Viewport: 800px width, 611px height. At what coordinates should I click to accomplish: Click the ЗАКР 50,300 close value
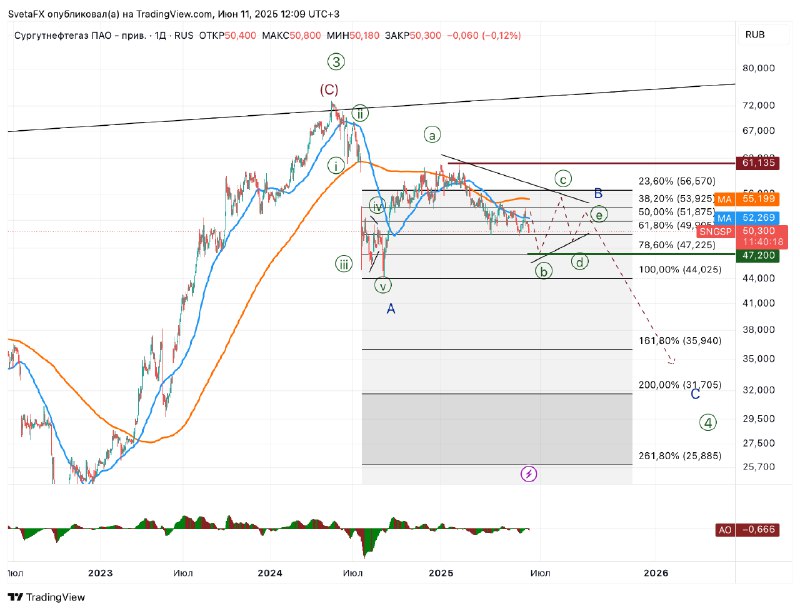pyautogui.click(x=413, y=35)
